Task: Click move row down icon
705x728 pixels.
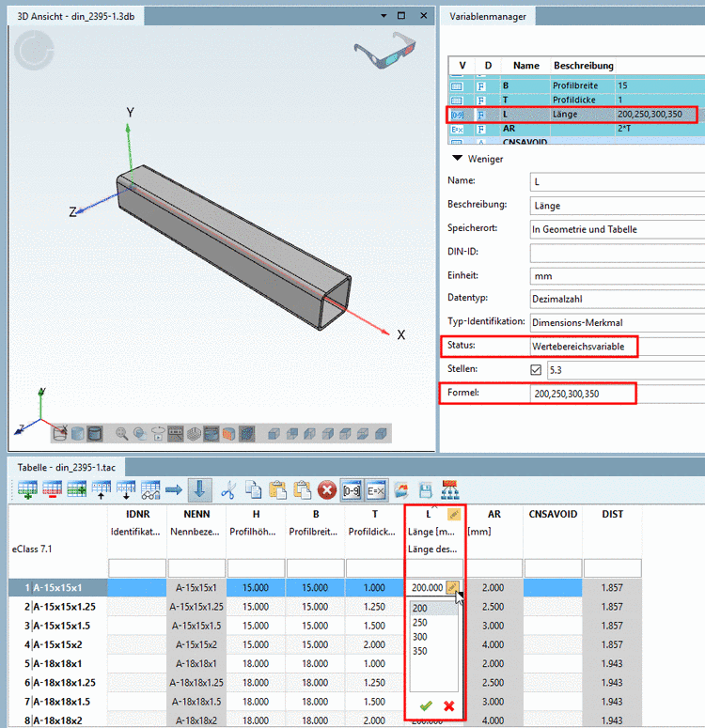Action: click(x=126, y=490)
